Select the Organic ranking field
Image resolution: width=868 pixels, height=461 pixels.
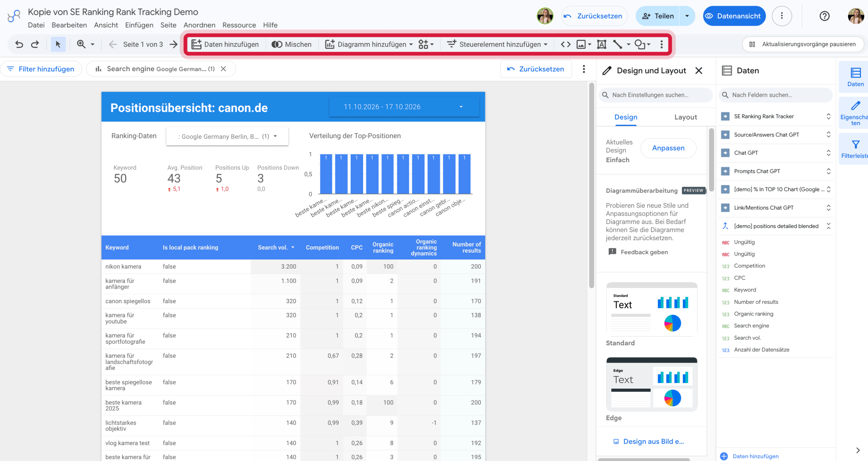tap(753, 314)
